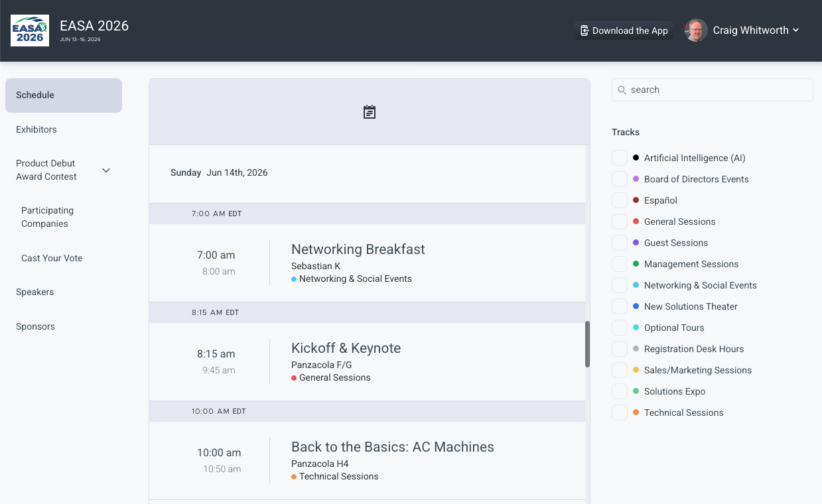The height and width of the screenshot is (504, 822).
Task: Click the black Artificial Intelligence color dot
Action: point(636,158)
